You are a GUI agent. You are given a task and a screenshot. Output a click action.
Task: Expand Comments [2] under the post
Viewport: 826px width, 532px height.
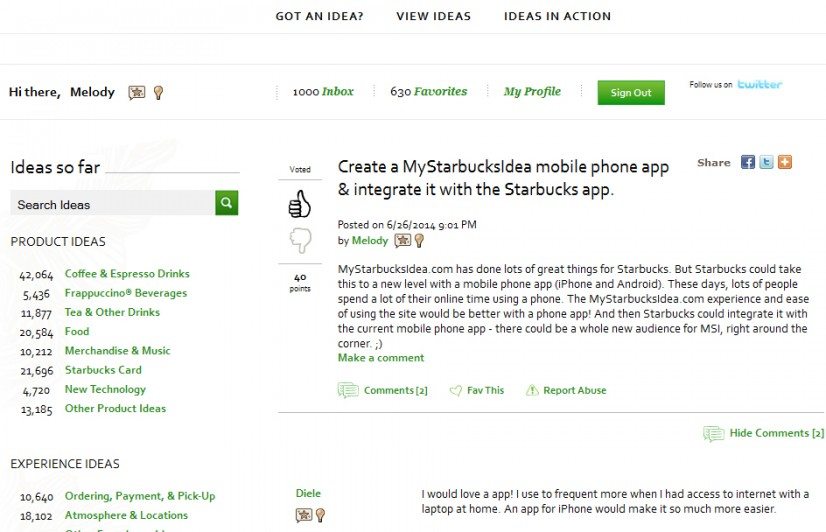click(382, 390)
